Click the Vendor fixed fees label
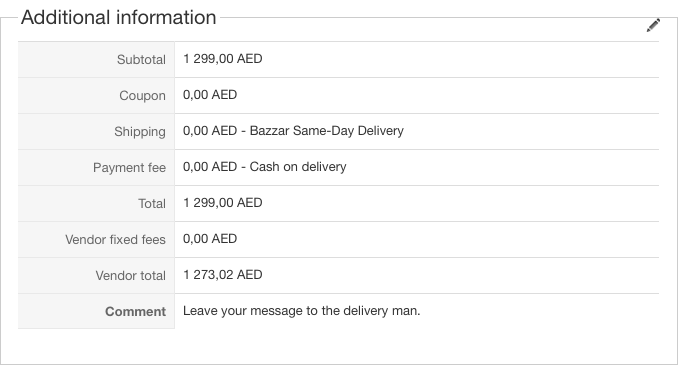The width and height of the screenshot is (681, 367). coord(116,240)
